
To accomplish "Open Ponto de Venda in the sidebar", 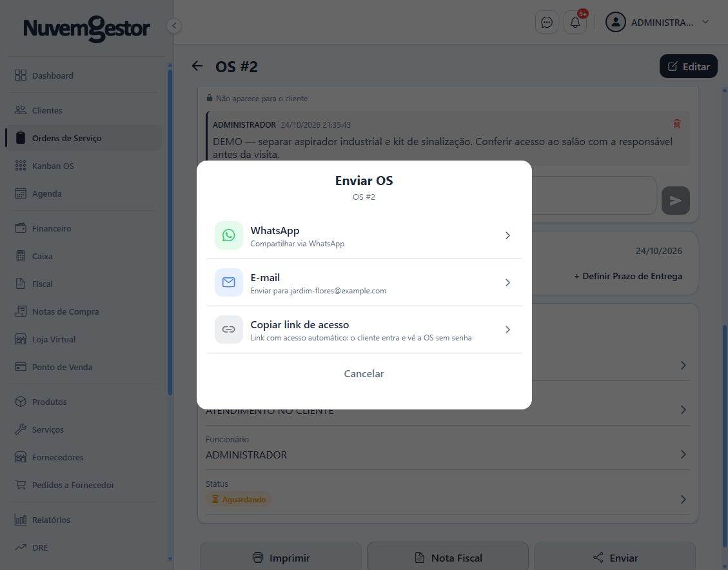I will 84,367.
